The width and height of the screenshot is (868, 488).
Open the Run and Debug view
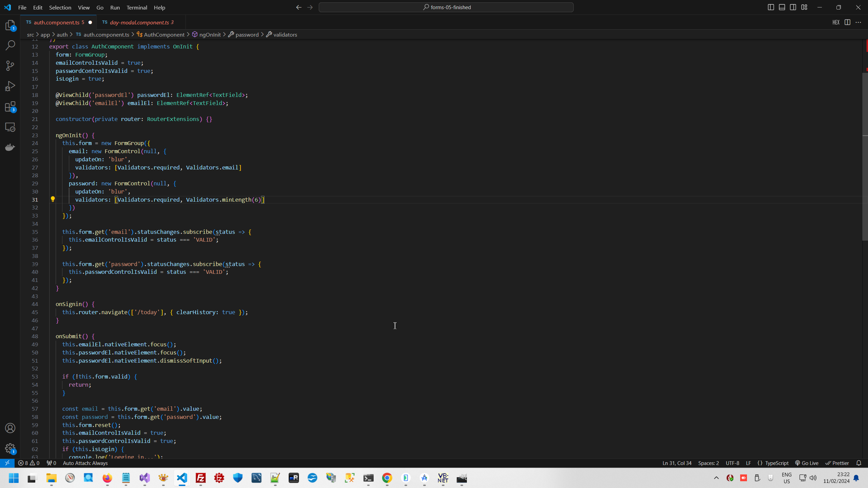tap(10, 86)
